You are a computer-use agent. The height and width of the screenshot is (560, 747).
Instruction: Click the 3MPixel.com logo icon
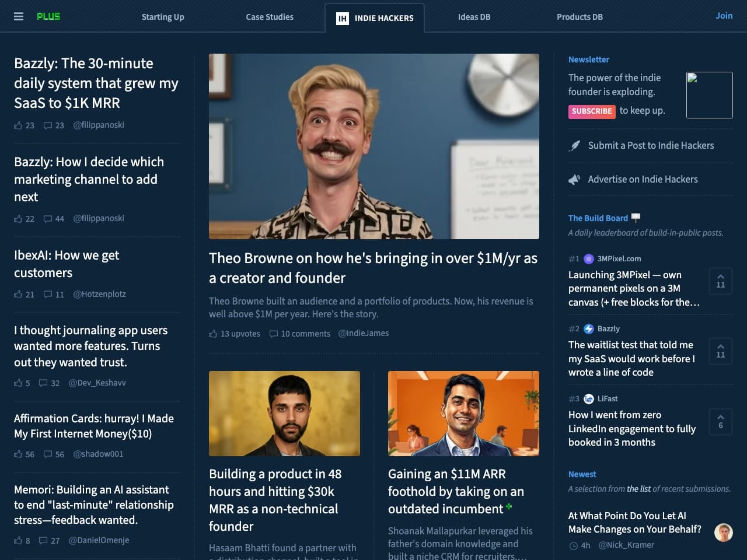(x=589, y=259)
